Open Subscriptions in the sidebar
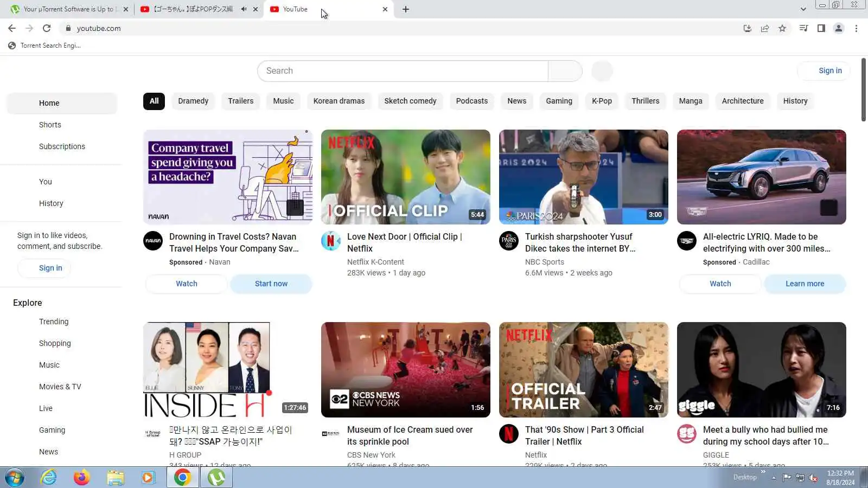The height and width of the screenshot is (488, 868). 62,146
